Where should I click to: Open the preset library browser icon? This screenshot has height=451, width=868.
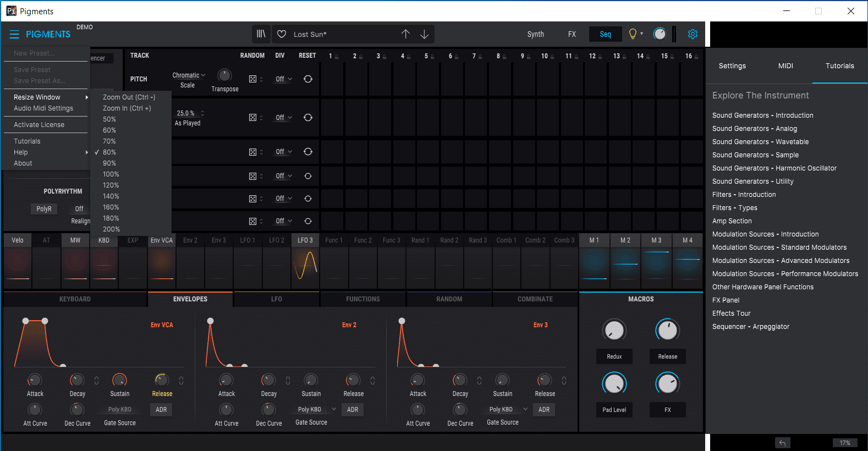pos(261,34)
